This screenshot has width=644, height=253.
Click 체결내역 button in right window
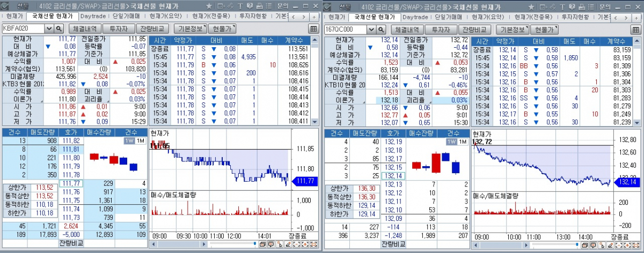(407, 29)
